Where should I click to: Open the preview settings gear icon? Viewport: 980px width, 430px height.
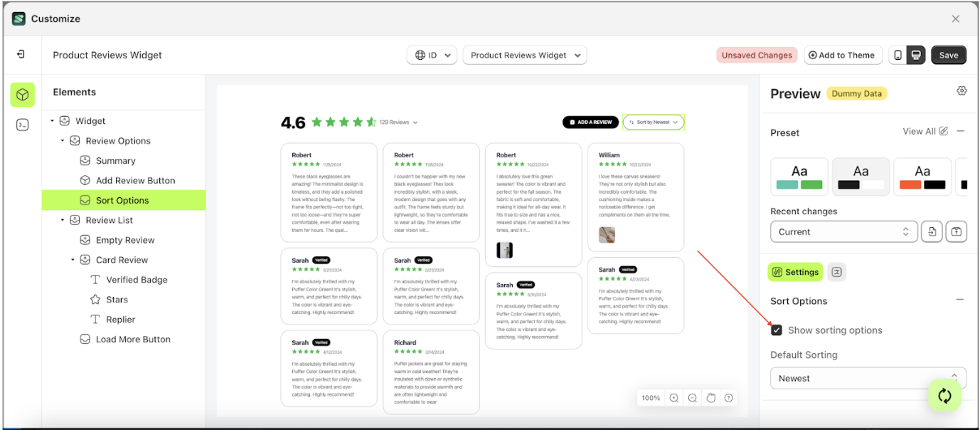tap(962, 91)
